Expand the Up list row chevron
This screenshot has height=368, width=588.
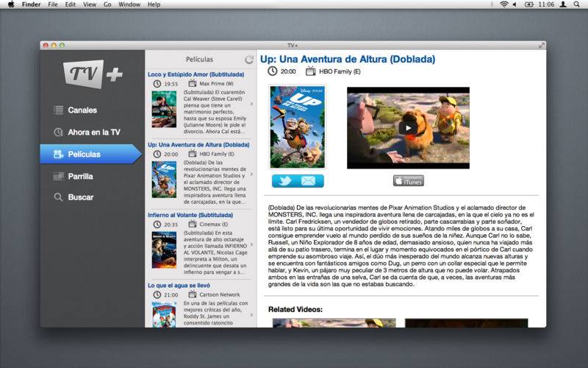coord(251,174)
